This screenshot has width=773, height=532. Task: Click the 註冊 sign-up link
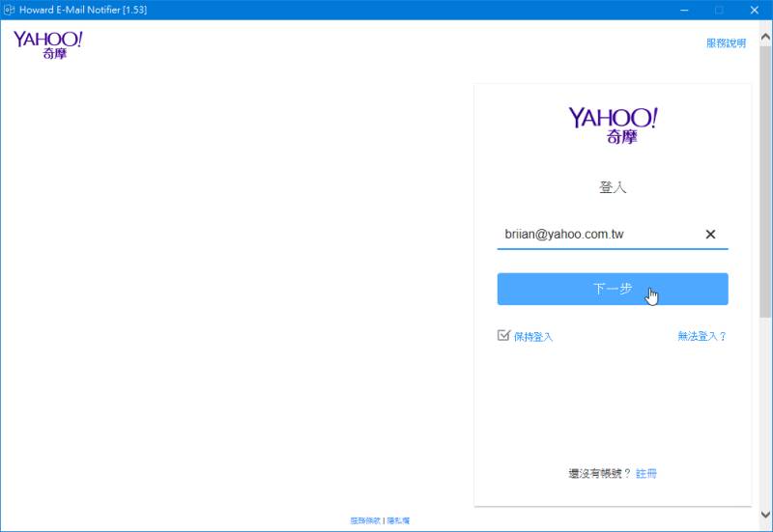tap(646, 473)
